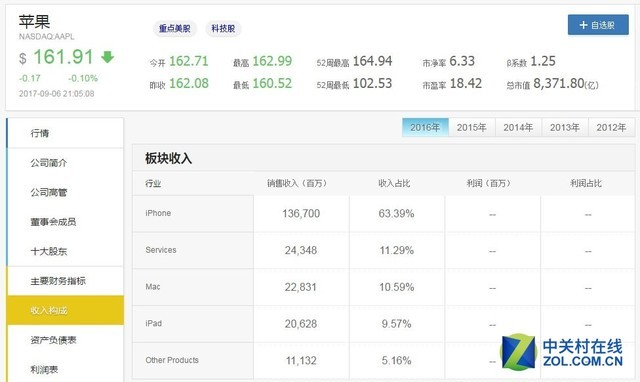640x382 pixels.
Task: Click the Mac share 10.59%
Action: 397,287
